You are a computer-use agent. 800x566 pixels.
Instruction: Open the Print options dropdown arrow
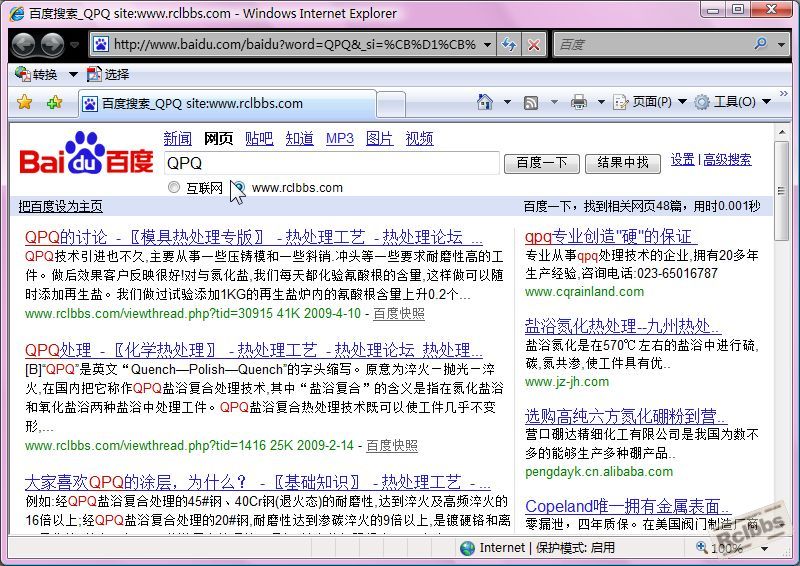601,102
